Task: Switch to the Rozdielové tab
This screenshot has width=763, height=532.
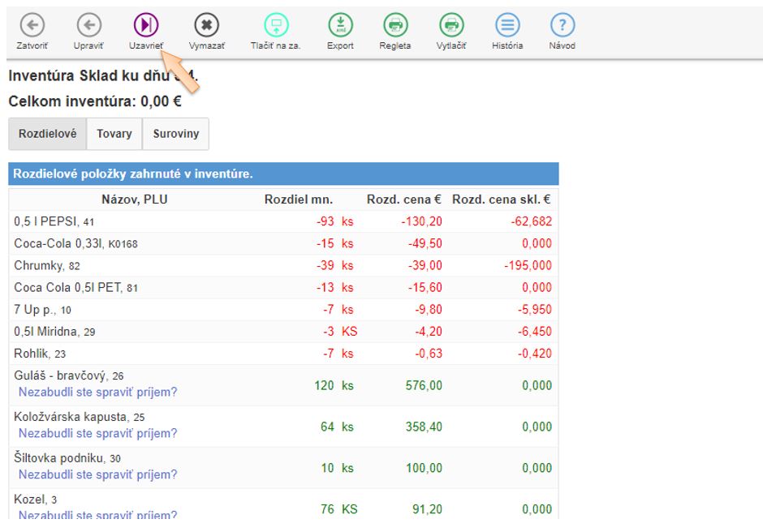Action: [47, 134]
